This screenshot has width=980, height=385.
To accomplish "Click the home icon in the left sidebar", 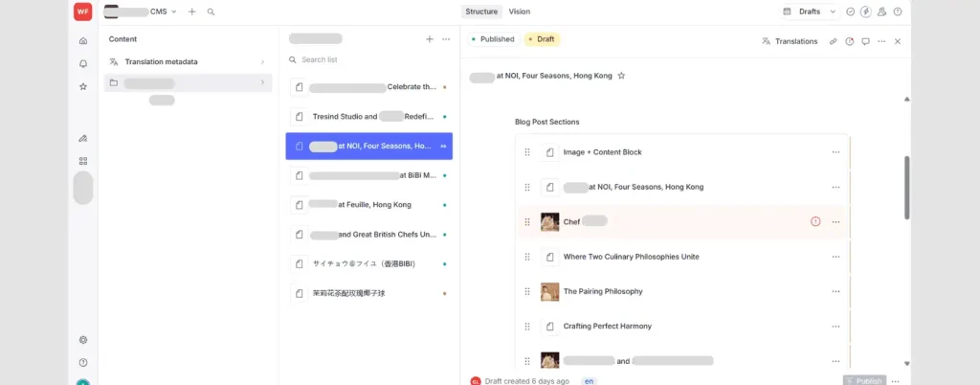I will [83, 40].
